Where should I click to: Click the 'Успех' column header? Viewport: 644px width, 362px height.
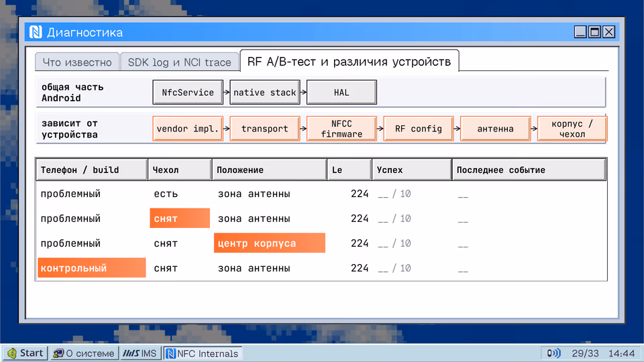pos(411,170)
